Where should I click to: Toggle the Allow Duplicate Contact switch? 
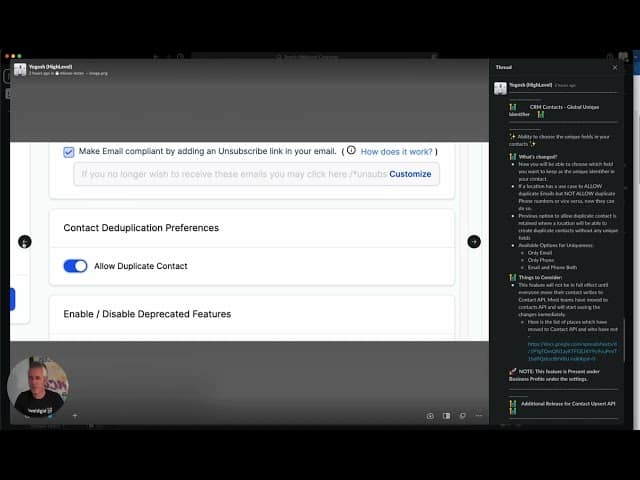click(75, 266)
